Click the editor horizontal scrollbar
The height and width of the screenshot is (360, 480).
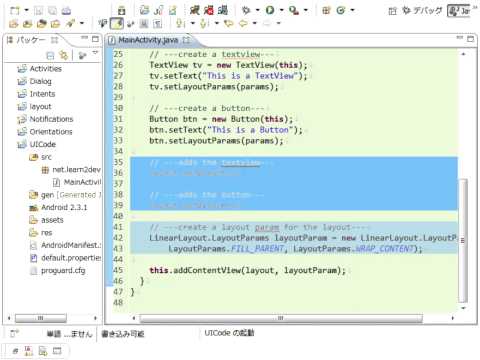coord(281,318)
